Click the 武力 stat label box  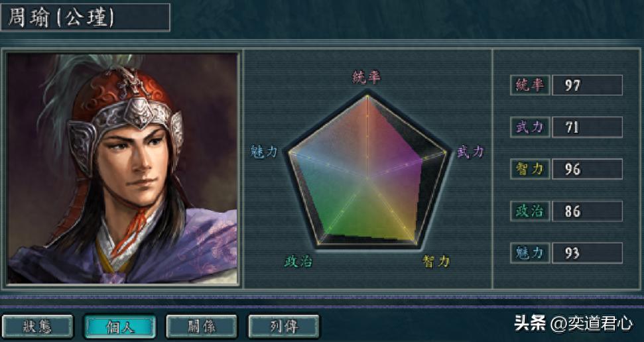(x=530, y=127)
